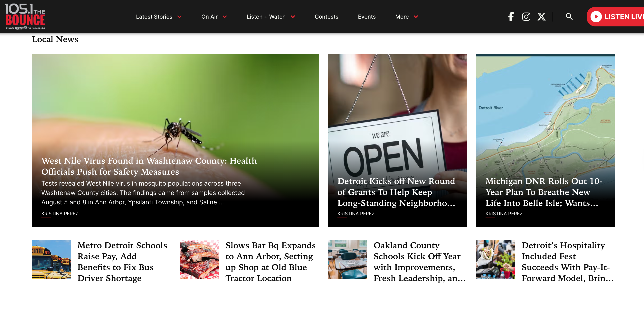Open the Listen + Watch menu
This screenshot has height=332, width=644.
[x=266, y=17]
